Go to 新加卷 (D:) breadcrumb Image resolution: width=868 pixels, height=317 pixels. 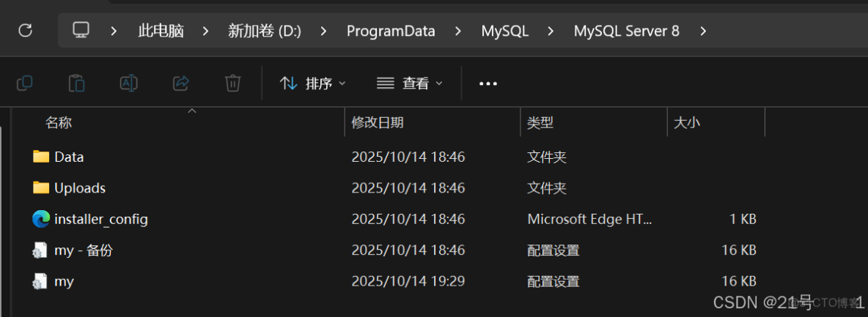click(x=265, y=31)
